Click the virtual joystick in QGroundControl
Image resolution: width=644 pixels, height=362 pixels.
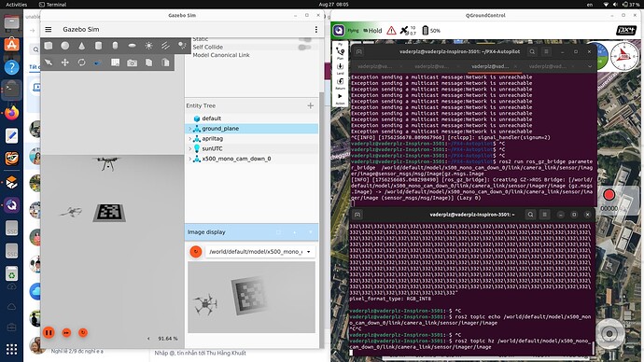pos(609,333)
